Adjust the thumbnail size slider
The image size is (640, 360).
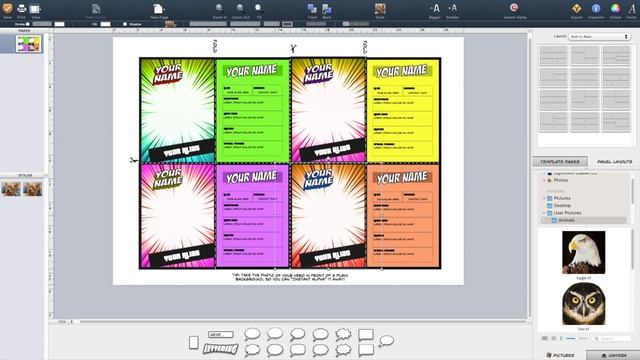pyautogui.click(x=575, y=338)
